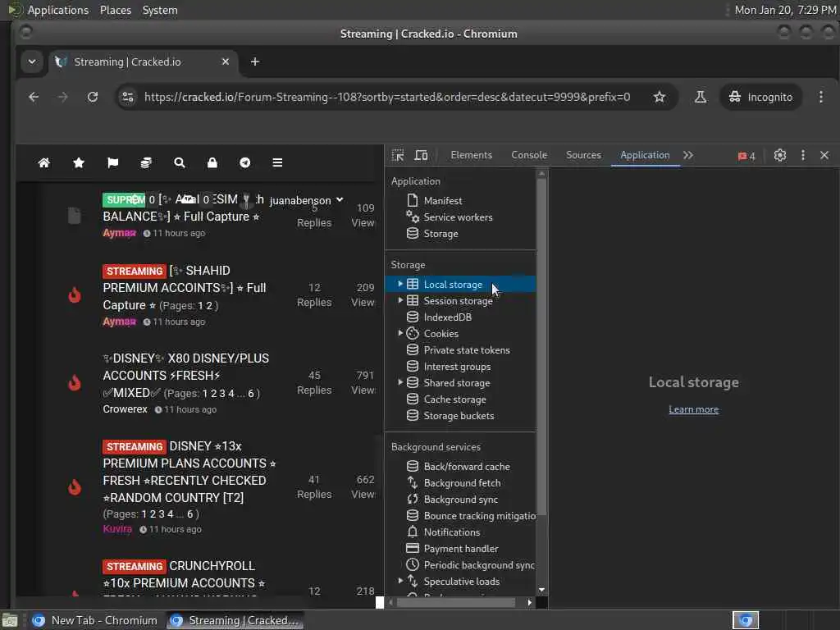Switch to the Console tab
The height and width of the screenshot is (630, 840).
pyautogui.click(x=529, y=155)
